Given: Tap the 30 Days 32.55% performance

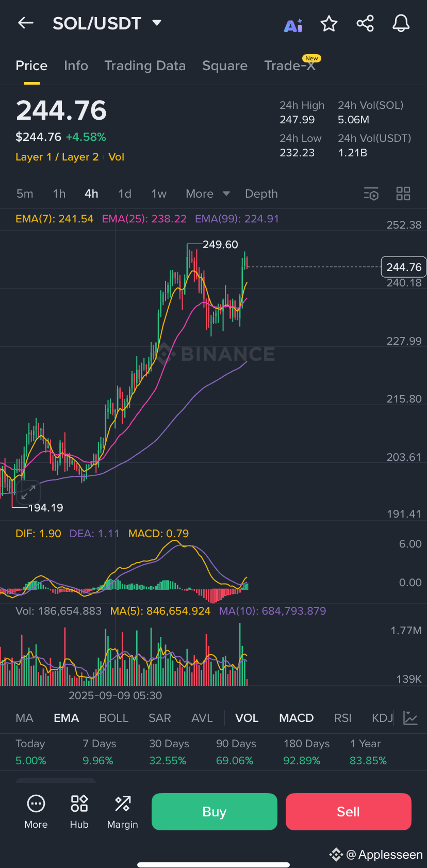Looking at the screenshot, I should tap(169, 752).
